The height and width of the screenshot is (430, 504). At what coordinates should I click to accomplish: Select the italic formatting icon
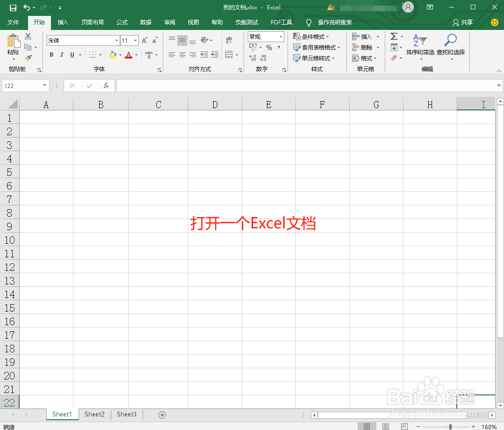(62, 55)
